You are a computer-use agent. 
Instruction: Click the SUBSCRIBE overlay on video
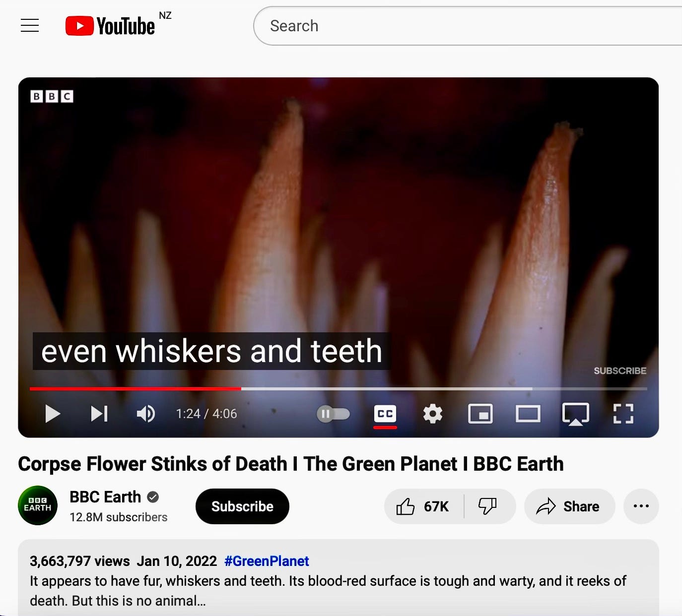pyautogui.click(x=620, y=370)
